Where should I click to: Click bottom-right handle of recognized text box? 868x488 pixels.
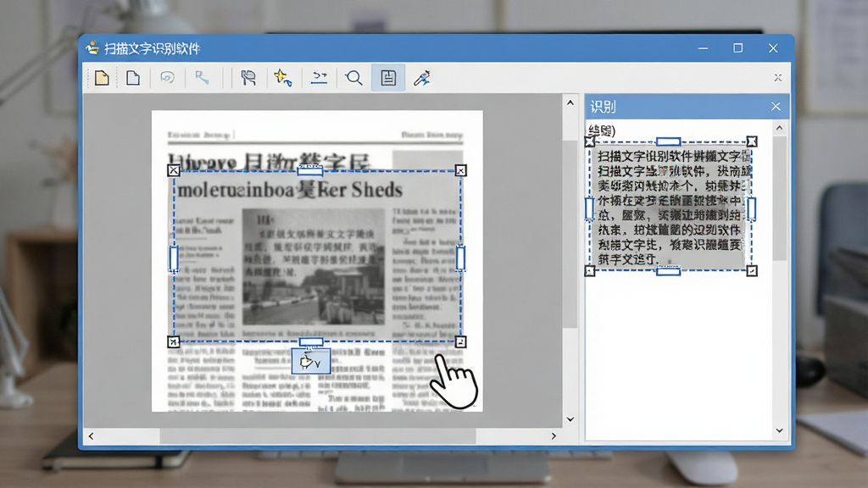tap(752, 270)
